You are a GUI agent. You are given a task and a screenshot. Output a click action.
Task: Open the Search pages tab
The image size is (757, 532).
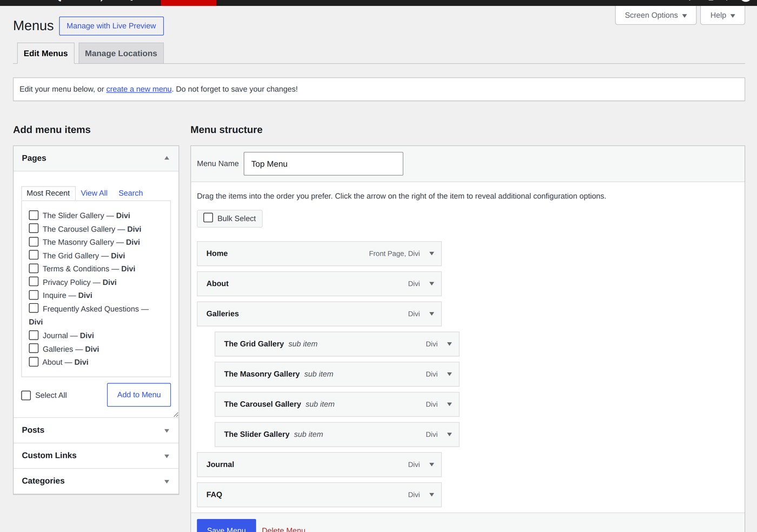(x=131, y=193)
